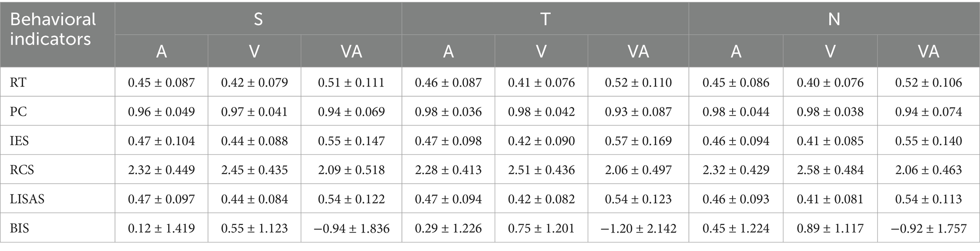Click the N group column header
The height and width of the screenshot is (251, 980).
point(834,19)
